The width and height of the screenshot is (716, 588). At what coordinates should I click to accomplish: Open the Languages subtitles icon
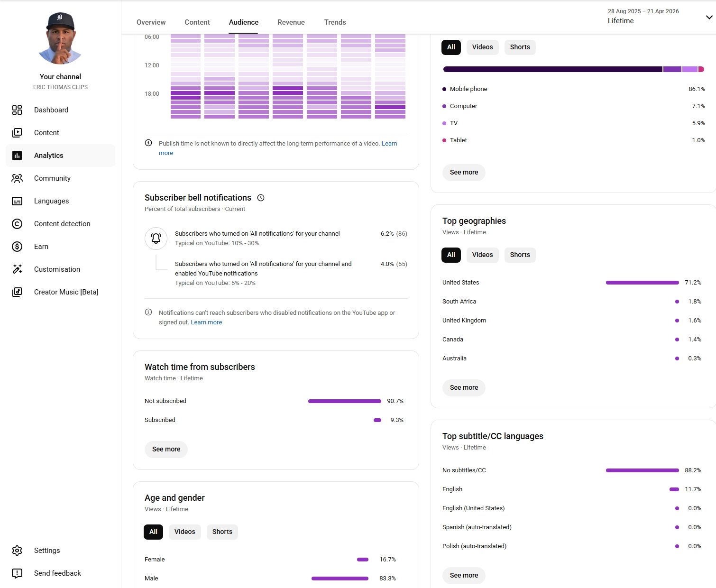click(x=17, y=201)
